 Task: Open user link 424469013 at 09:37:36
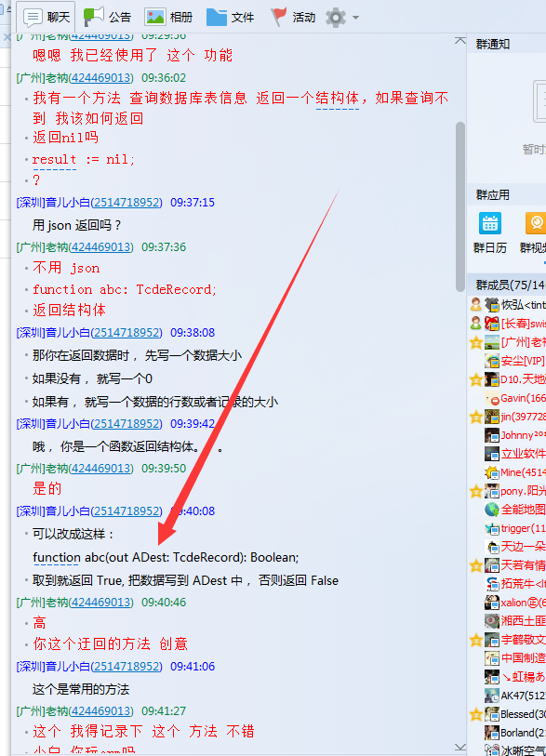(x=100, y=246)
